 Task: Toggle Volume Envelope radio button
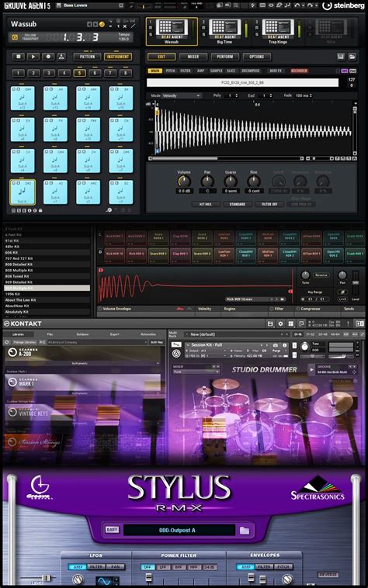[100, 309]
